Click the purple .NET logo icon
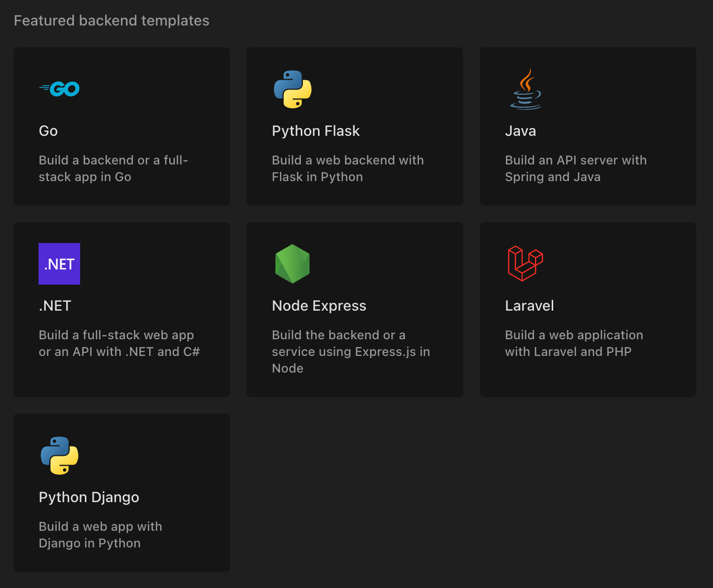 pos(59,264)
